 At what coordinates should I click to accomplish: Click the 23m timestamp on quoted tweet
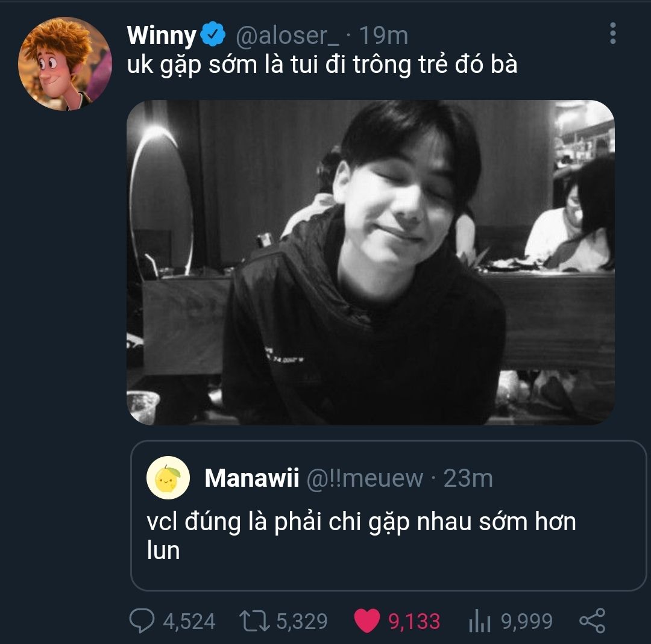click(x=468, y=478)
